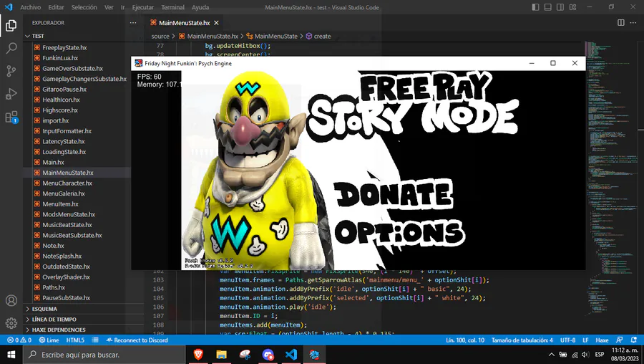
Task: Expand the LÍNEA DE TIEMPO section
Action: tap(84, 319)
